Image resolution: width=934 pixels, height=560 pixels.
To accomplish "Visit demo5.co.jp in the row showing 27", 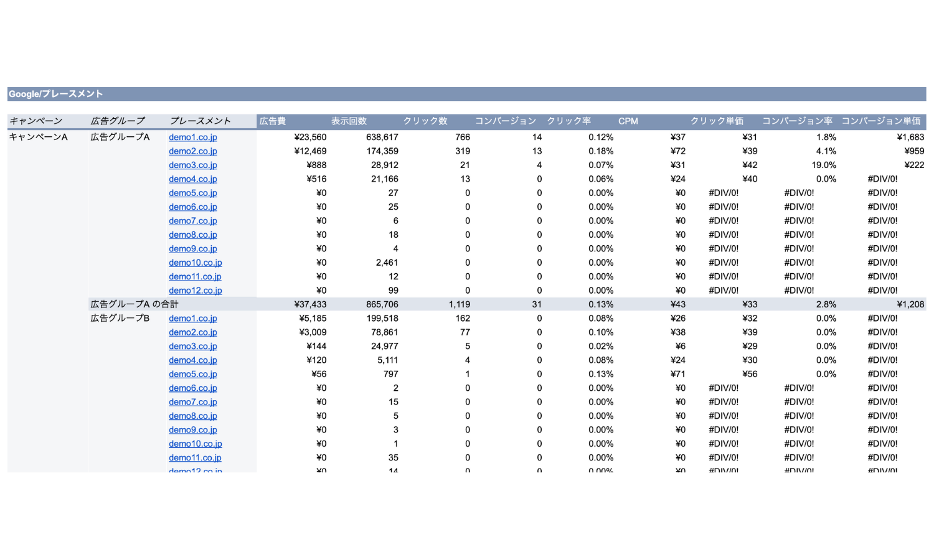I will [193, 193].
